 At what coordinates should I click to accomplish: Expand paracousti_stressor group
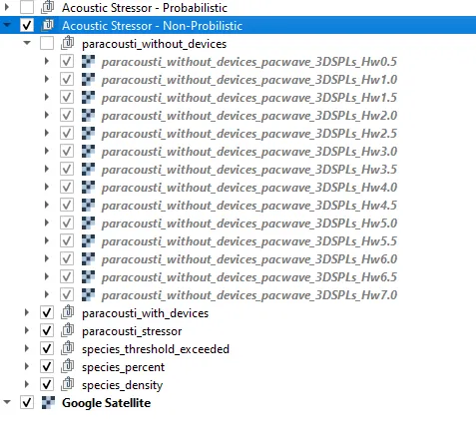(x=27, y=330)
